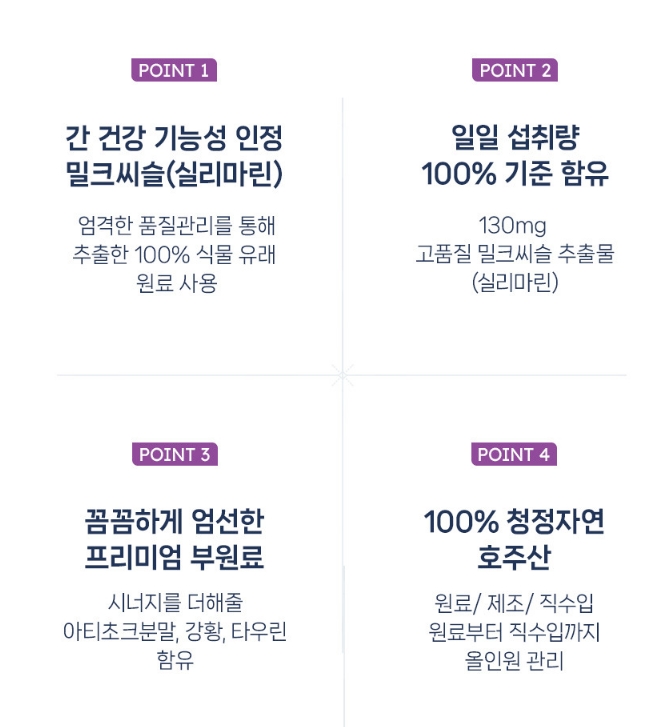Viewport: 656px width, 727px height.
Task: Click the 호주산 heading text
Action: tap(514, 557)
